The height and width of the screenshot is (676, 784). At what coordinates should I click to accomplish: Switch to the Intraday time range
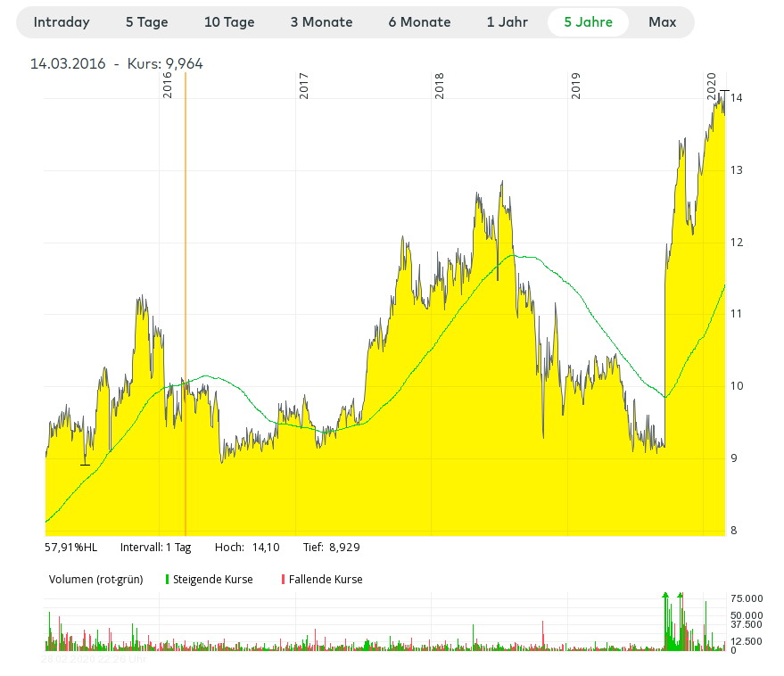[x=62, y=22]
